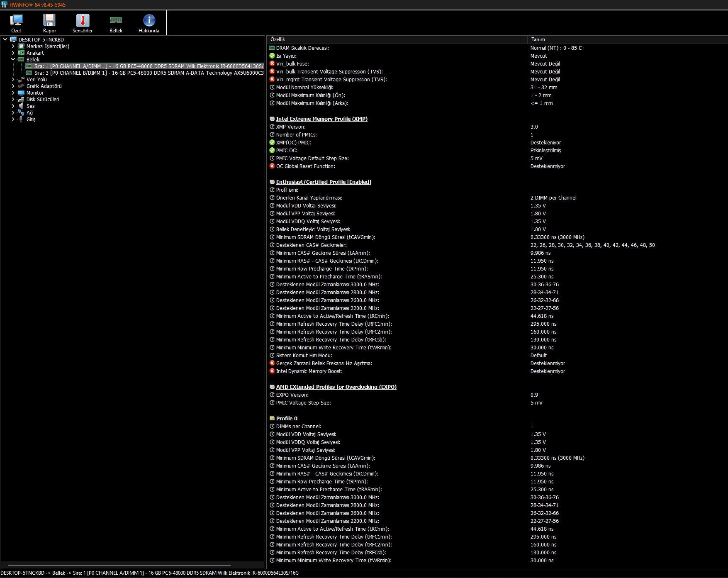Select the PMIC Voltage Default Step Size row

pyautogui.click(x=497, y=158)
